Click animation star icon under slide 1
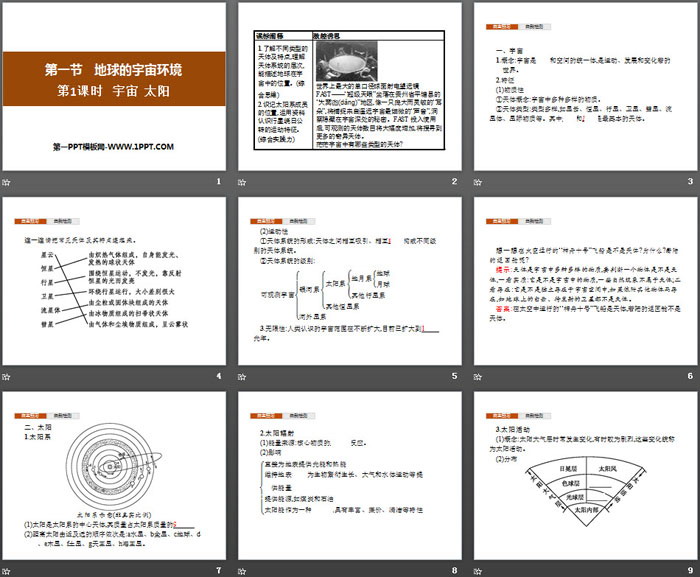 (6, 182)
